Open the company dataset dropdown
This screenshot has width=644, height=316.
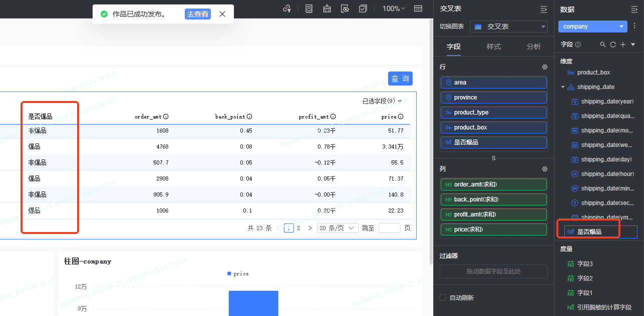tap(592, 26)
